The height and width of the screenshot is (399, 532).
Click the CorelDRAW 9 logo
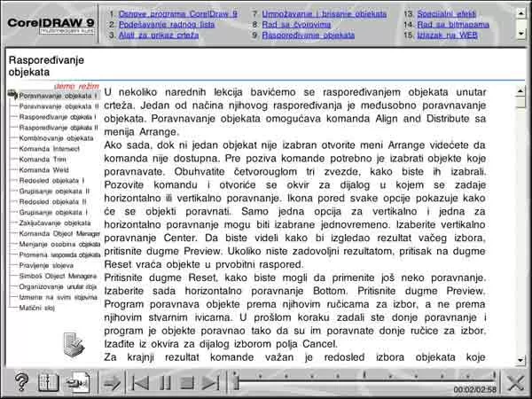click(51, 25)
